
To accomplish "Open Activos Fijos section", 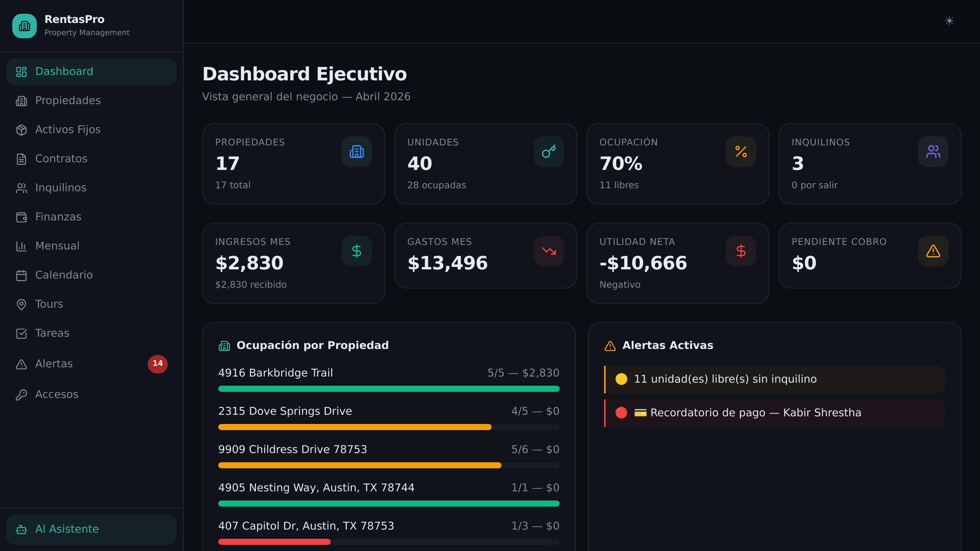I will tap(91, 130).
